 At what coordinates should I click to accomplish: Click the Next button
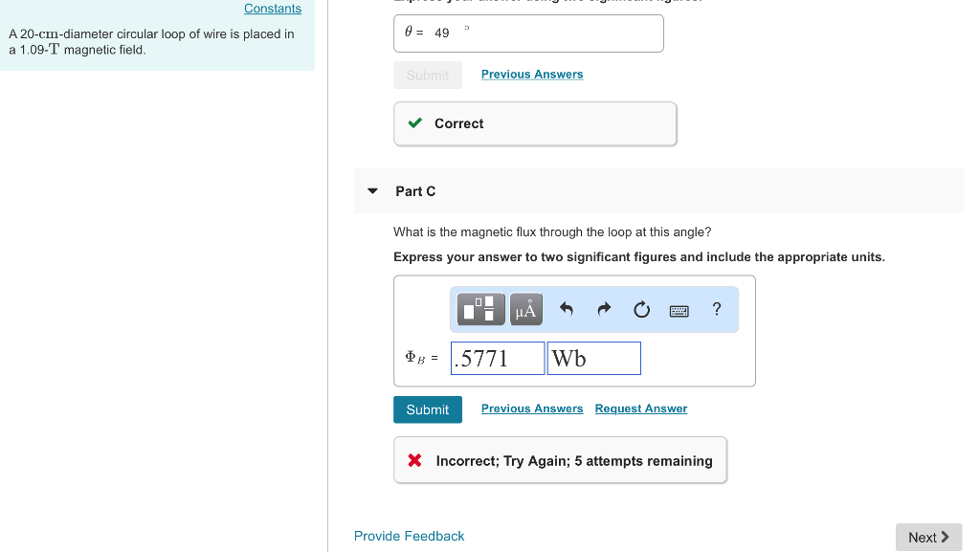pos(928,537)
